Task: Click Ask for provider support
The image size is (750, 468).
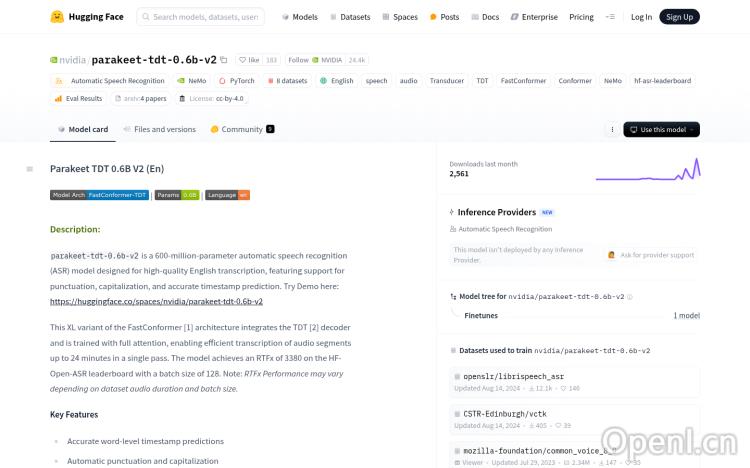Action: click(x=651, y=255)
